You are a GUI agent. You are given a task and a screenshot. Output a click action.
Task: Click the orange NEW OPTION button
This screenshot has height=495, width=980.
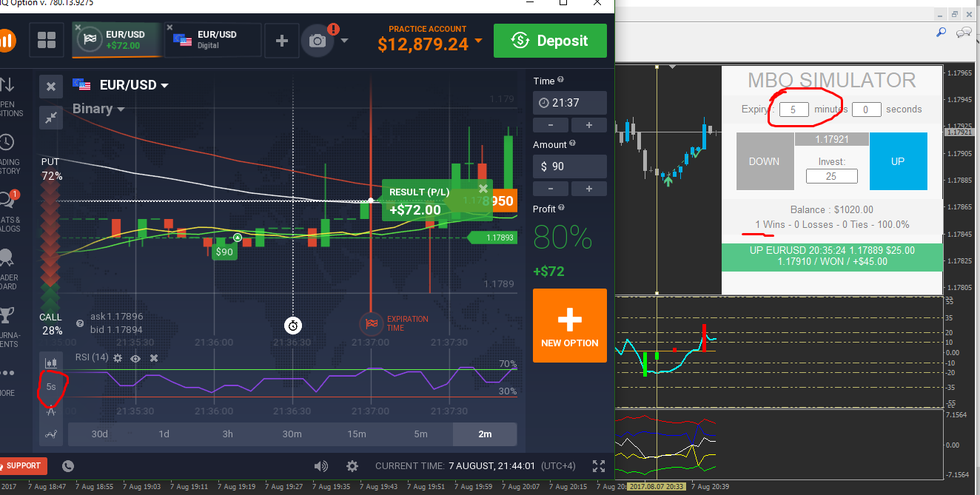[570, 326]
